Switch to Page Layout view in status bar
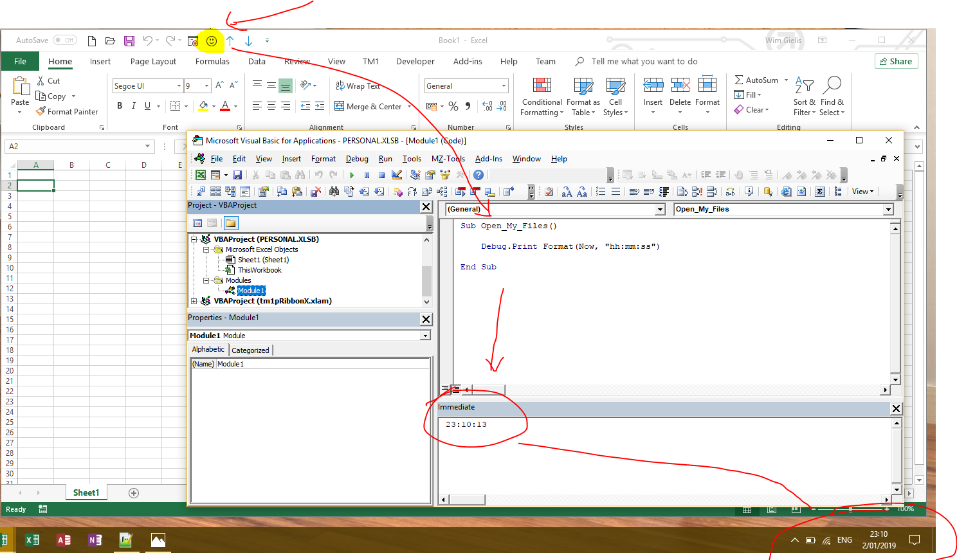The width and height of the screenshot is (957, 560). click(x=772, y=509)
